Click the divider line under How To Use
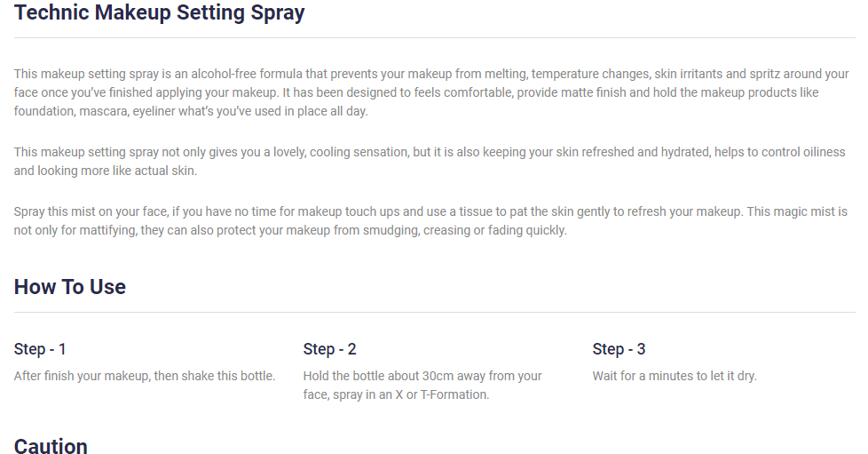 pyautogui.click(x=434, y=313)
